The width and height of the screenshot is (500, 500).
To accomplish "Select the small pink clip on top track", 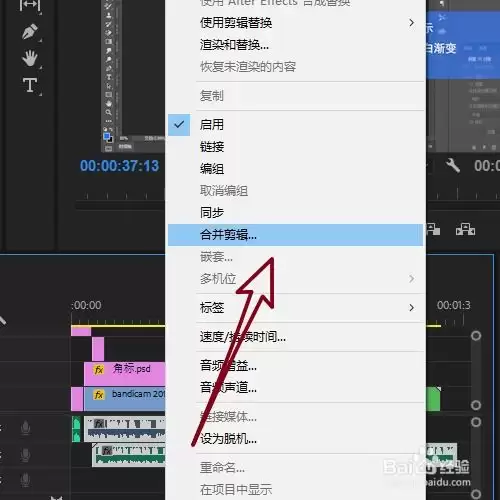I will pyautogui.click(x=81, y=331).
